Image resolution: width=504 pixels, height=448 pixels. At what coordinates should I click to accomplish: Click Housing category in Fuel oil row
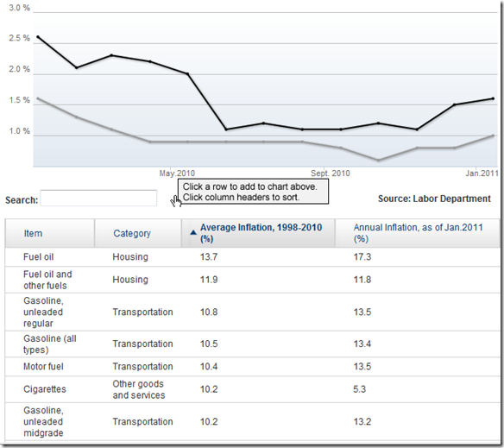point(130,257)
